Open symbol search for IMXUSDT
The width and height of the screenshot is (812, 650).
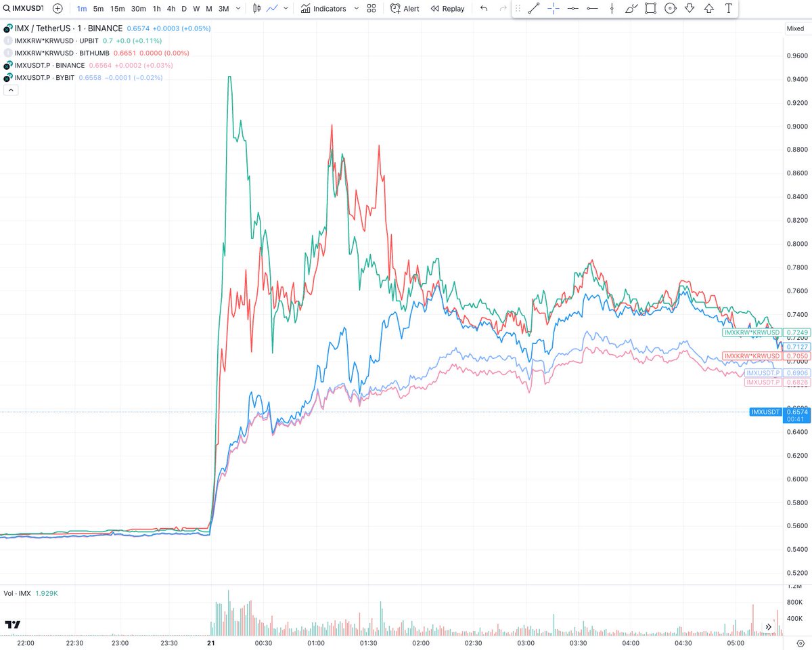[23, 9]
